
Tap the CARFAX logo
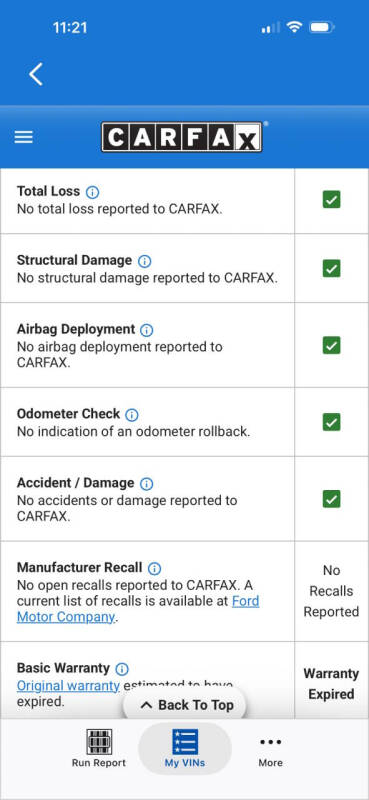point(182,137)
